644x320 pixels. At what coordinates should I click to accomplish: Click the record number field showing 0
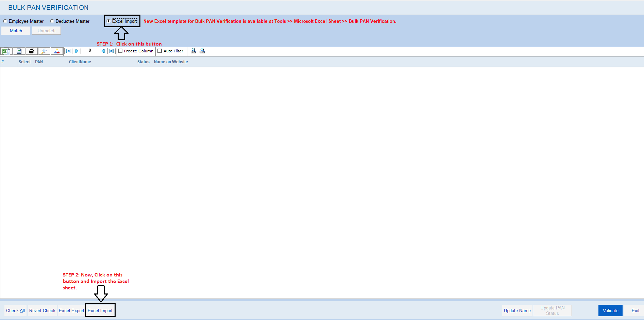90,51
